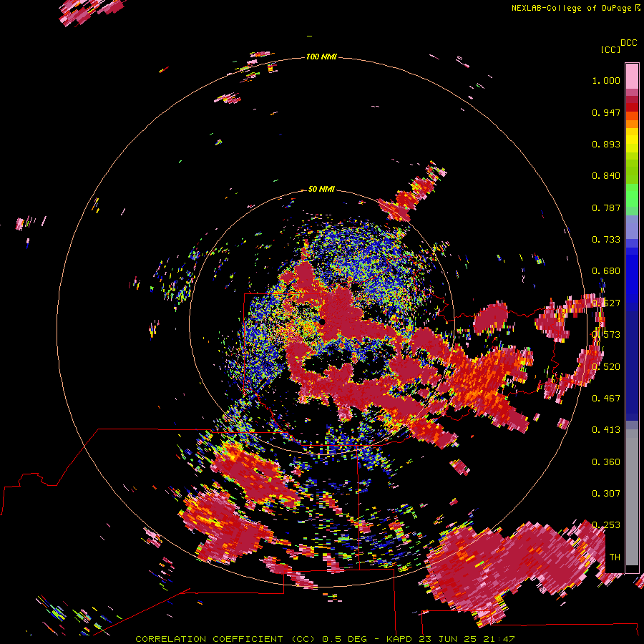This screenshot has width=644, height=644.
Task: Click the 0.307 legend value
Action: pyautogui.click(x=606, y=493)
